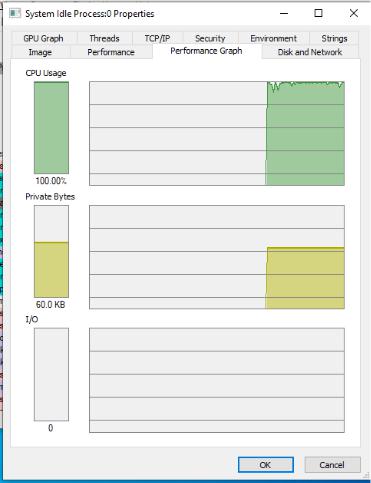Open the Performance tab
This screenshot has width=371, height=483.
[111, 52]
